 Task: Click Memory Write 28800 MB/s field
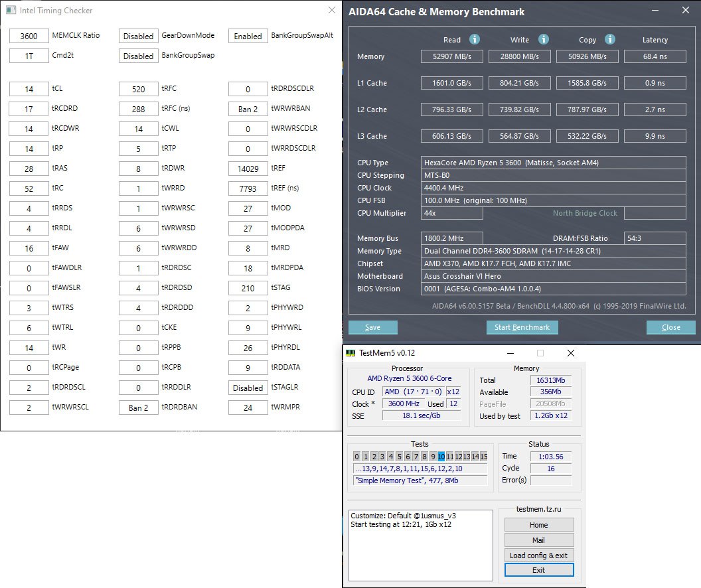pos(520,56)
